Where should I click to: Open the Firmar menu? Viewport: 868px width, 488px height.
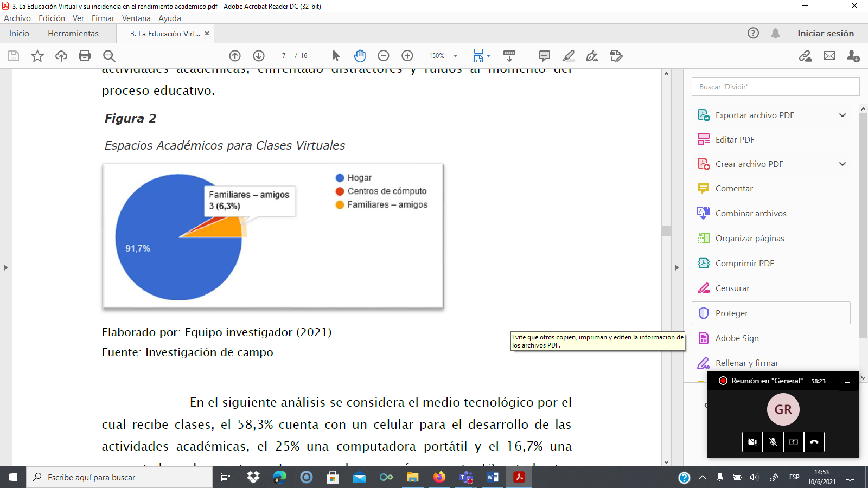pyautogui.click(x=103, y=18)
